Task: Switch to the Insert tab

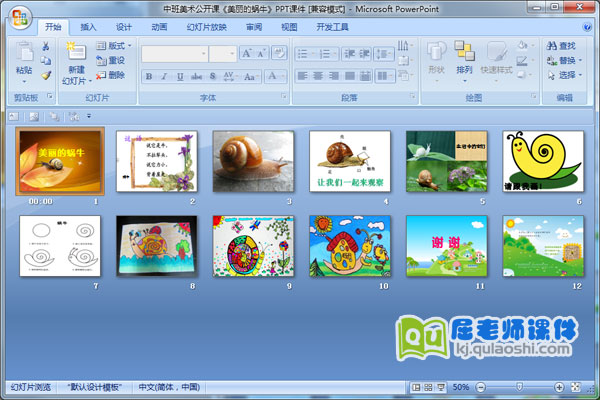Action: click(88, 27)
